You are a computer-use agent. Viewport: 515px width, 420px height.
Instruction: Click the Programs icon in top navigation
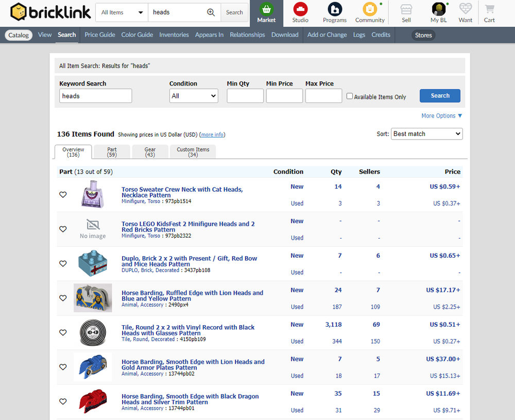pos(334,10)
